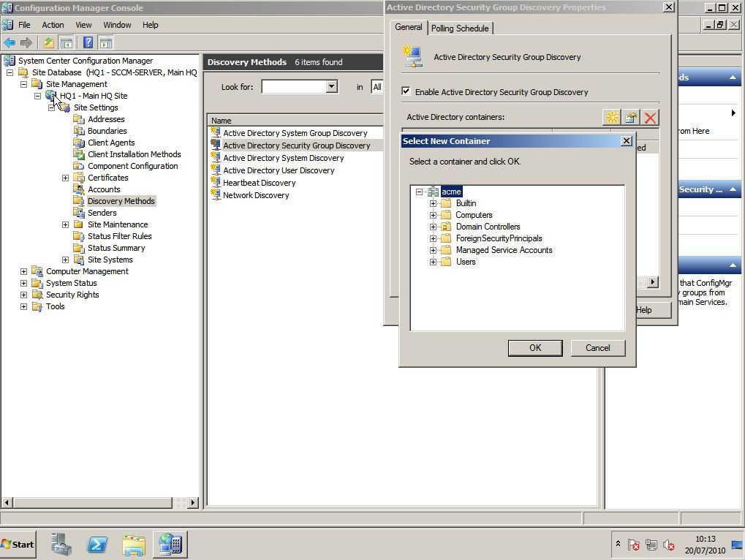Collapse the Site Management node

(23, 84)
